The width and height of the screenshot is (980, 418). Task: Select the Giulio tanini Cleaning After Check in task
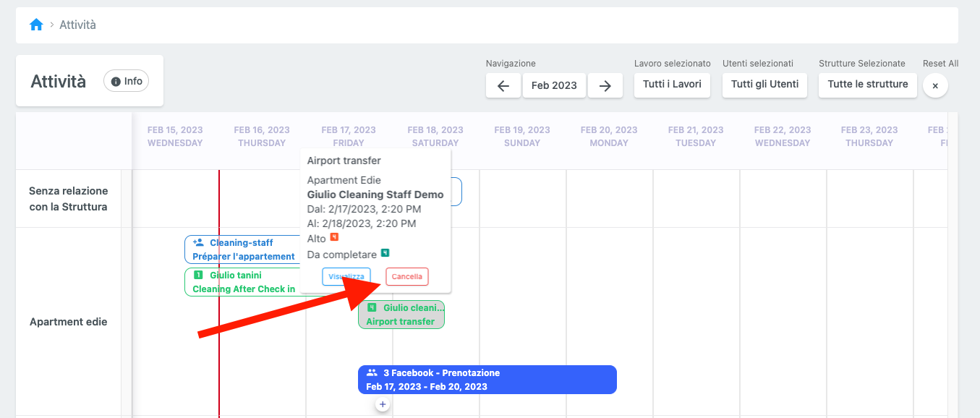click(x=242, y=282)
